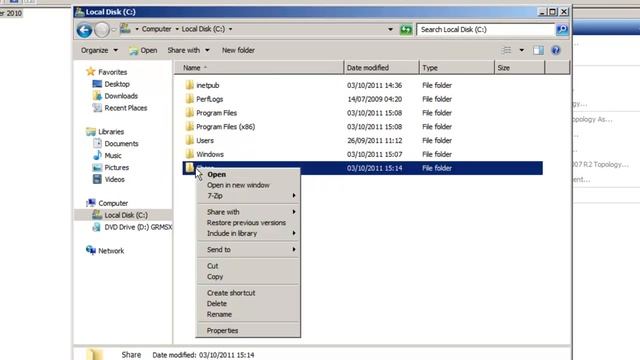This screenshot has height=360, width=640.
Task: Click the address bar drive icon
Action: pos(125,29)
